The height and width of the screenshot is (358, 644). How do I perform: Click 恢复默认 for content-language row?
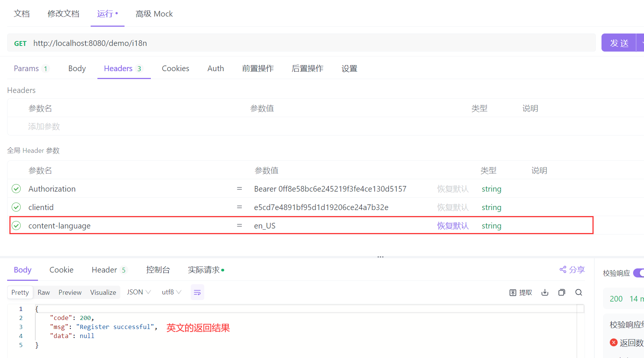(x=453, y=226)
